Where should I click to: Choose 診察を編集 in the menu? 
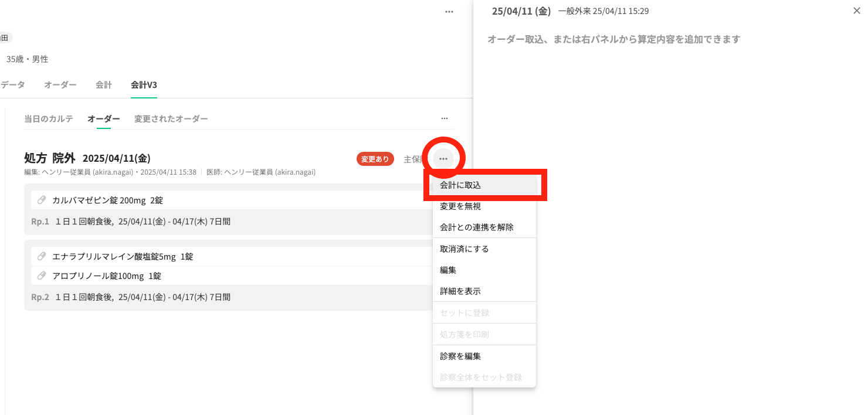tap(484, 356)
